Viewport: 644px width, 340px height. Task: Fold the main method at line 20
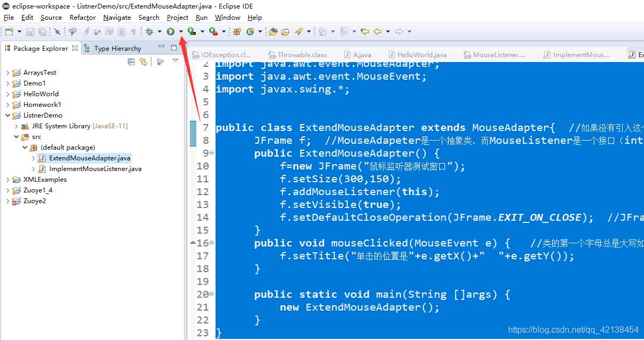pyautogui.click(x=212, y=294)
